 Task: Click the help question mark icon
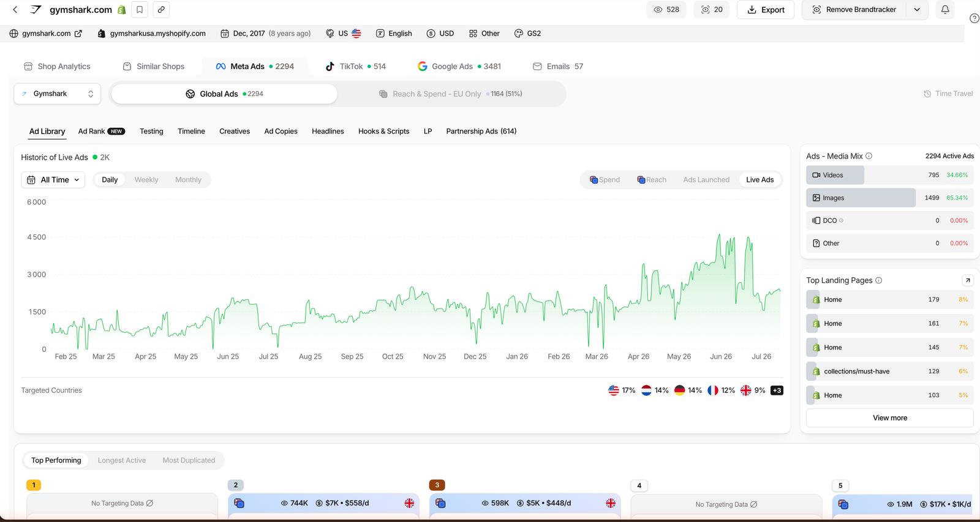click(x=974, y=18)
